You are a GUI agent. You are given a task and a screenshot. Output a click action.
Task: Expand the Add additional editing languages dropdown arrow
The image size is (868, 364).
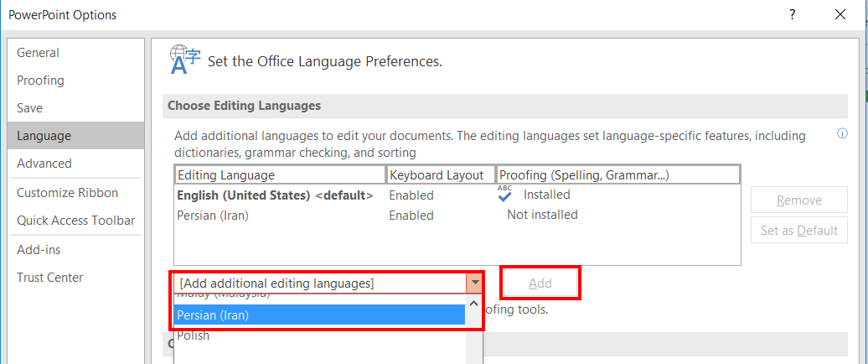474,283
